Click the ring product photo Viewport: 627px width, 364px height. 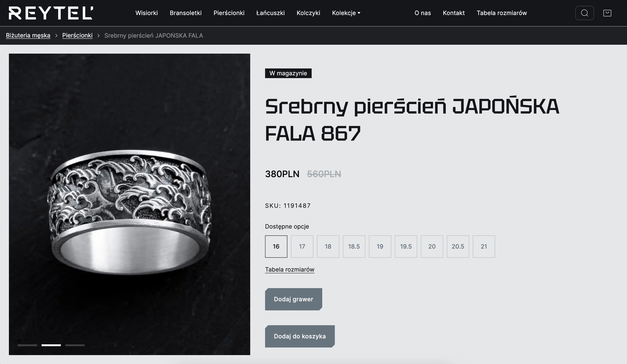pyautogui.click(x=129, y=204)
